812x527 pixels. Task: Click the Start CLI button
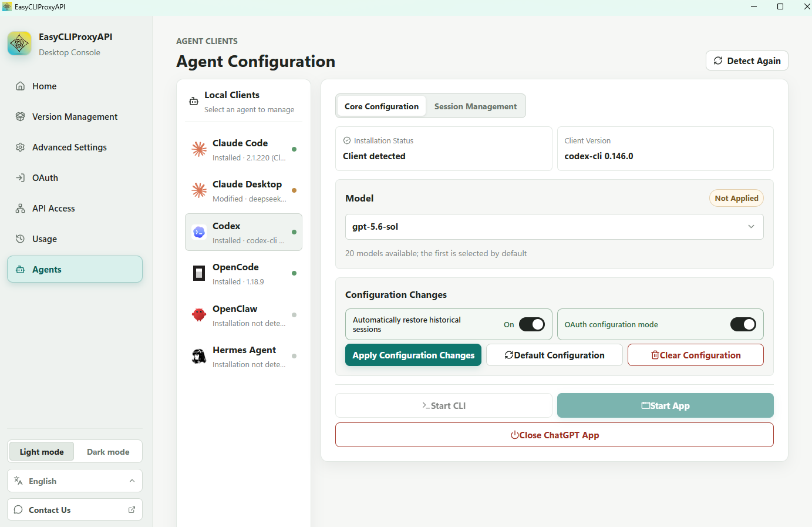pos(443,405)
